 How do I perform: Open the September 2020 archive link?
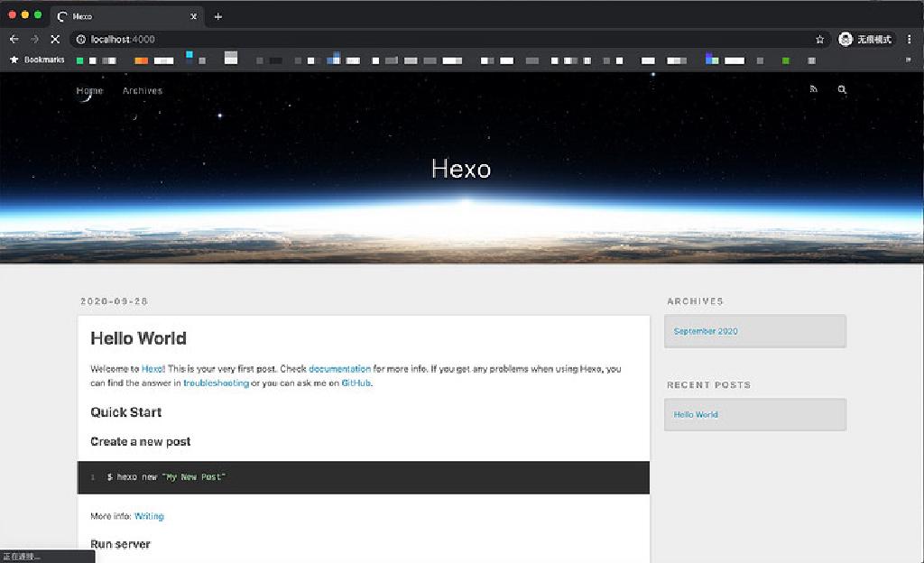point(706,331)
